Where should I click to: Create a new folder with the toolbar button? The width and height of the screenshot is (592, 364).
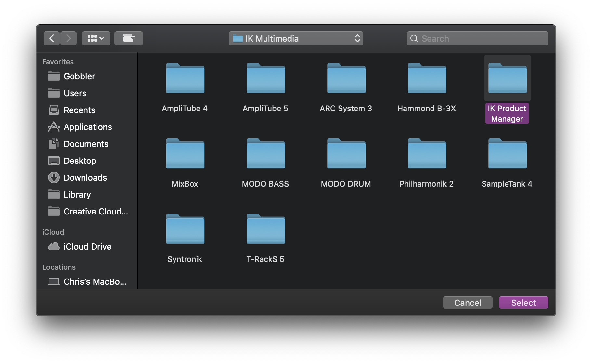click(129, 38)
